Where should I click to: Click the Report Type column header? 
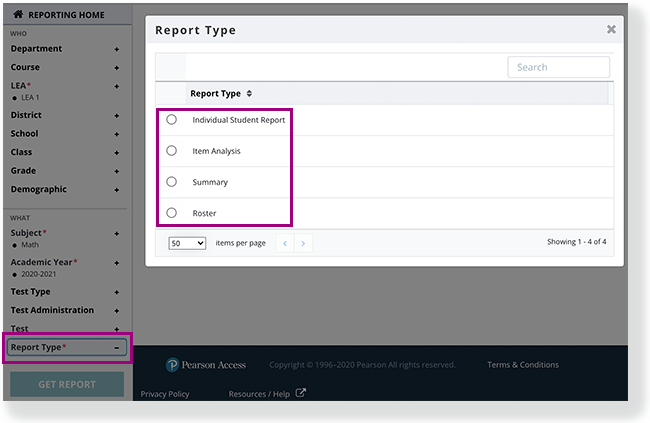[216, 94]
